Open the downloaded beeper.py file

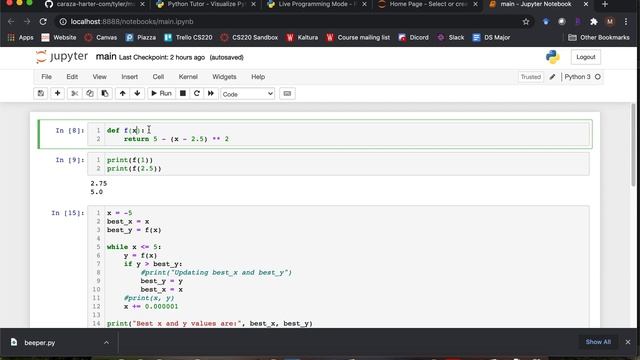[x=39, y=342]
